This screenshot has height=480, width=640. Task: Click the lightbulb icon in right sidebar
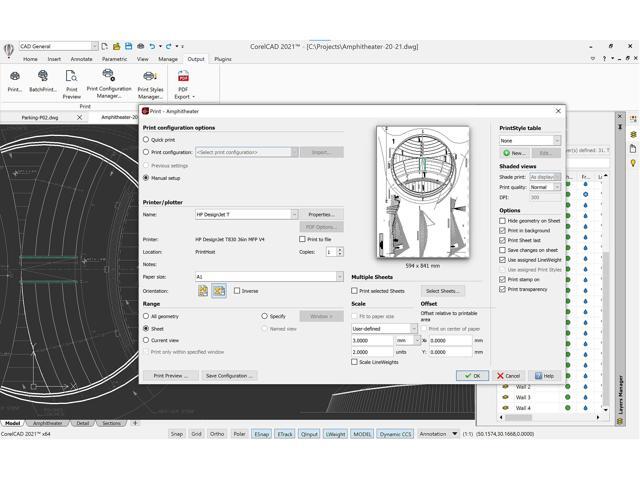click(633, 163)
